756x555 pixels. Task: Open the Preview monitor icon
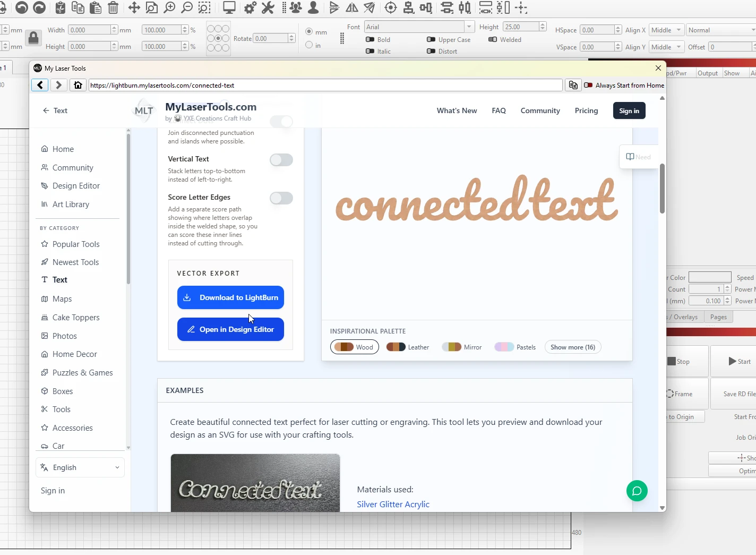pyautogui.click(x=229, y=7)
